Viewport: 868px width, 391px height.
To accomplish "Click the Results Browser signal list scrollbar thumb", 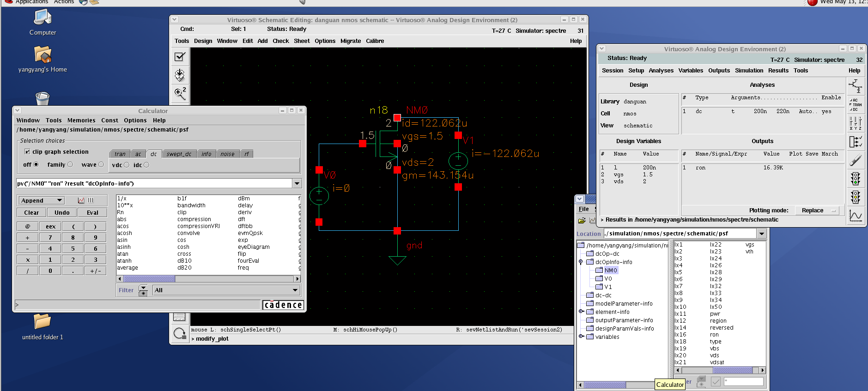I will [x=732, y=370].
